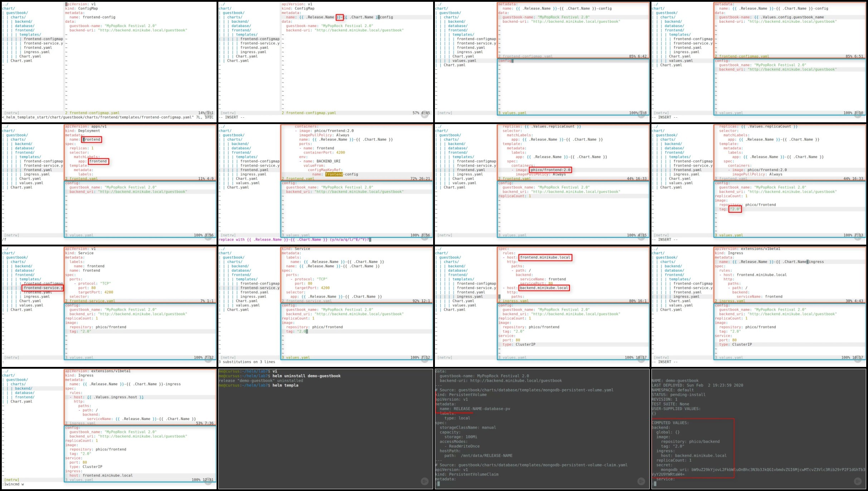The height and width of the screenshot is (491, 868).
Task: Click watermark icon in frame with boxed tag "2.0"
Action: (858, 237)
